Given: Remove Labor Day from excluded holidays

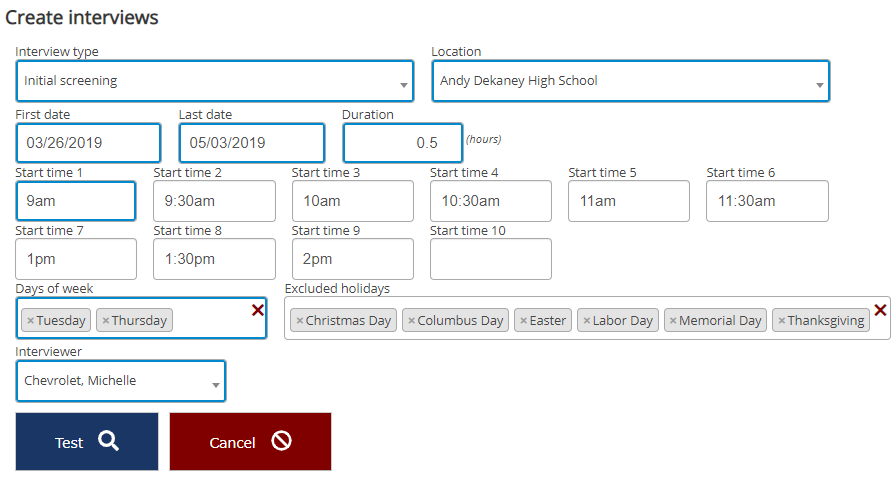Looking at the screenshot, I should pos(587,321).
